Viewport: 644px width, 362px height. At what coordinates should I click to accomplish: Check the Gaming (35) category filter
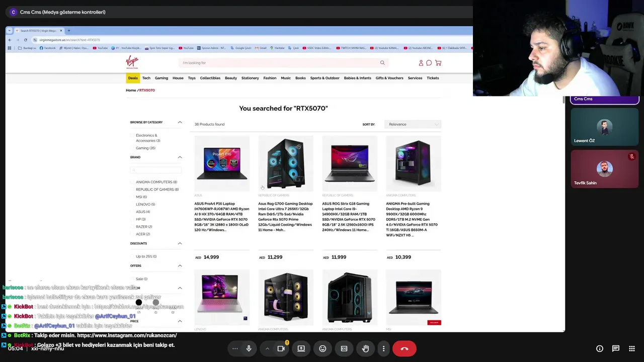coord(133,148)
